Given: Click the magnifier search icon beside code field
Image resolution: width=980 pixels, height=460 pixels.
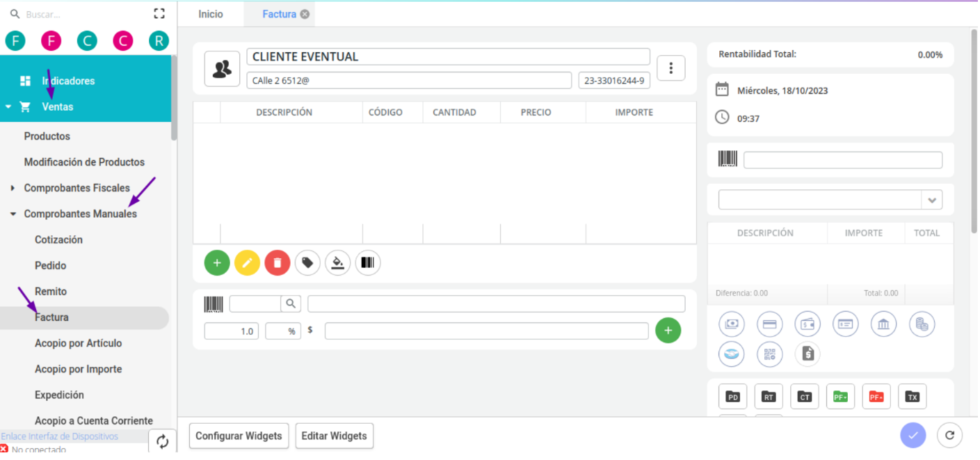Looking at the screenshot, I should pos(291,303).
